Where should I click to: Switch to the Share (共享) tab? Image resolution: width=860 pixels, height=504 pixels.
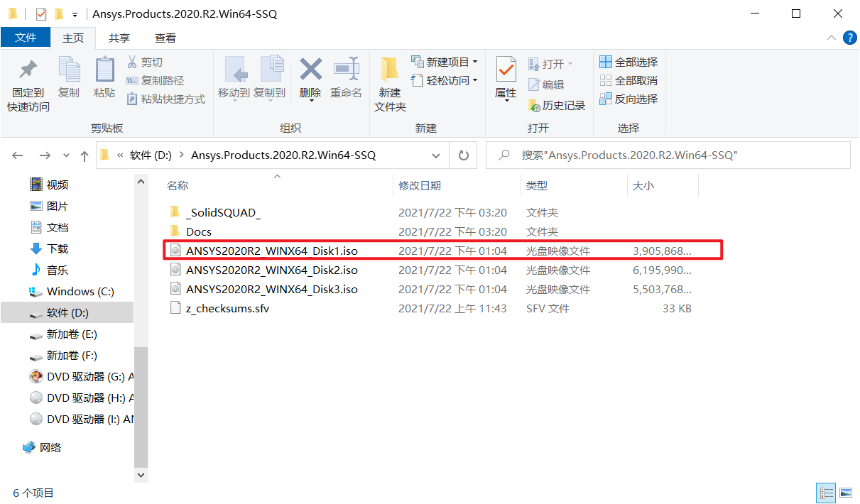[x=119, y=38]
